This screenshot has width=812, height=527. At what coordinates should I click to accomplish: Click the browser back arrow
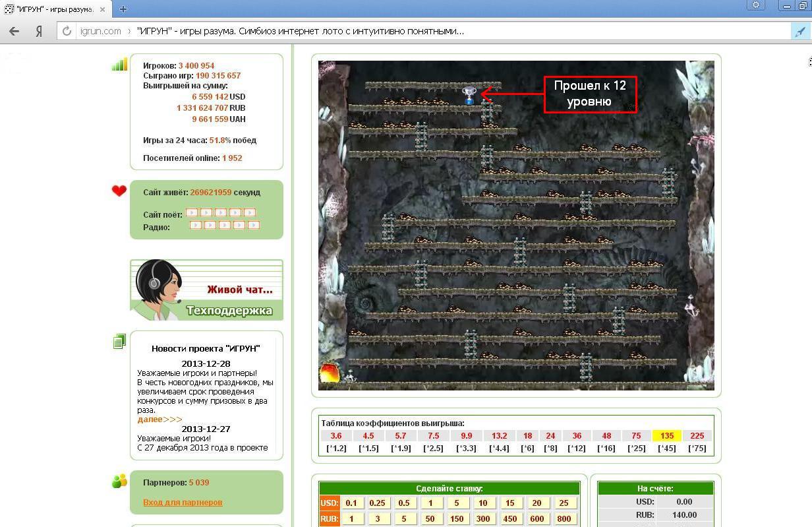[14, 31]
